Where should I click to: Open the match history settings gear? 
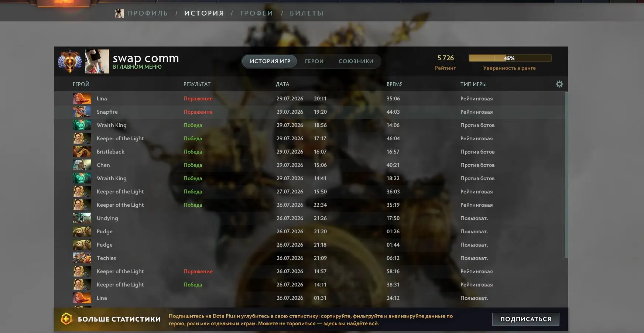coord(559,84)
